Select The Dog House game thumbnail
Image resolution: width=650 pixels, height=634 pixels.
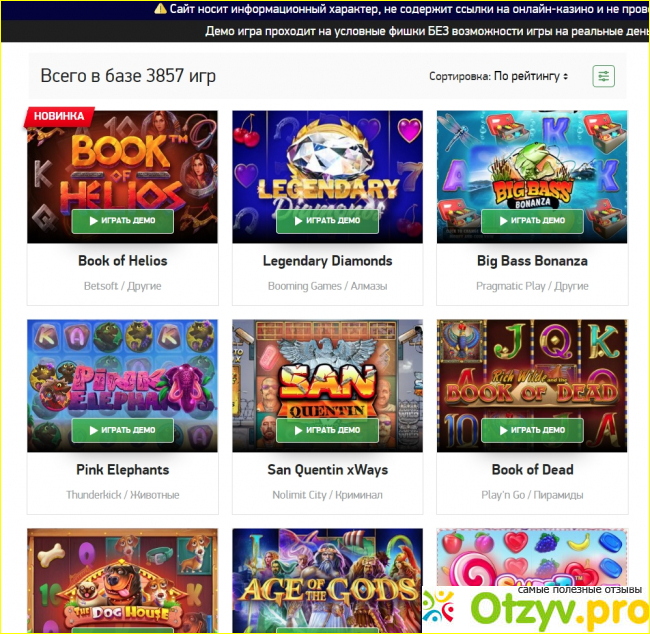[123, 581]
